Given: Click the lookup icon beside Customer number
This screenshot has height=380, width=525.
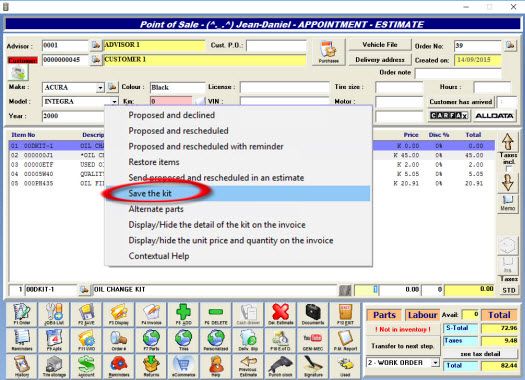Looking at the screenshot, I should coord(96,60).
